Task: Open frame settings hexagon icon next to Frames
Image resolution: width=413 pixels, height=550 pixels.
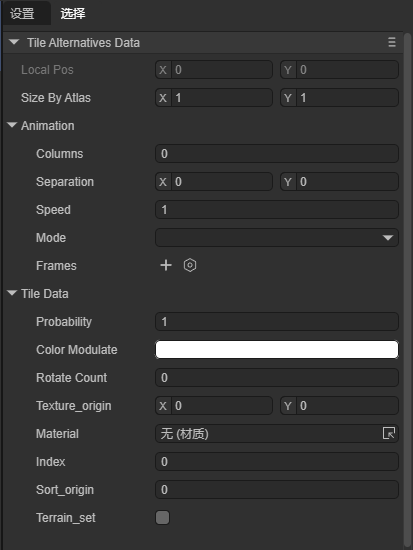Action: (x=190, y=266)
